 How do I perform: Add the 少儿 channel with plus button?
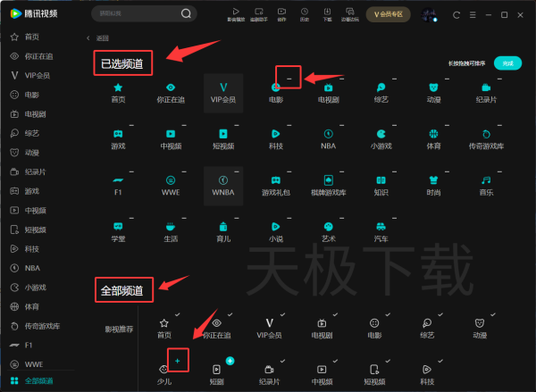tap(177, 361)
